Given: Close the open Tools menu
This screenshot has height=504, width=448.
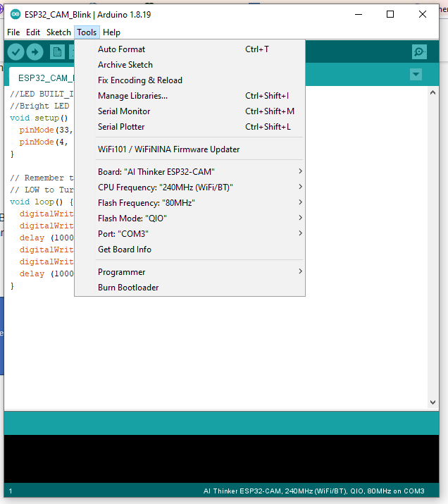Looking at the screenshot, I should 87,32.
